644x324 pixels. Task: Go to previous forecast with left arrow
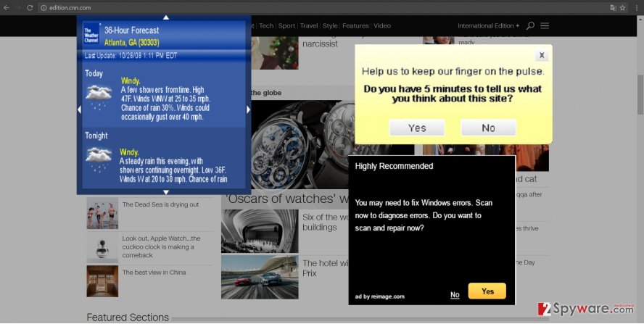80,109
